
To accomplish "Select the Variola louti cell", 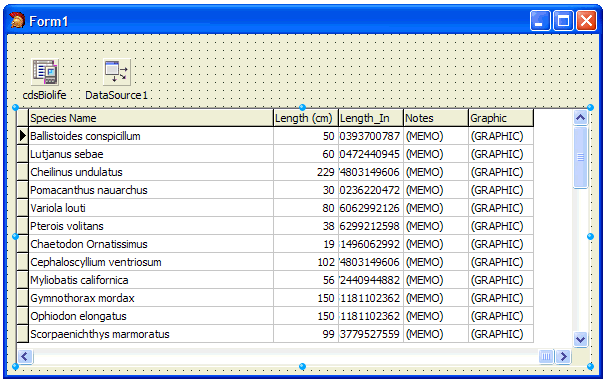I will point(151,208).
